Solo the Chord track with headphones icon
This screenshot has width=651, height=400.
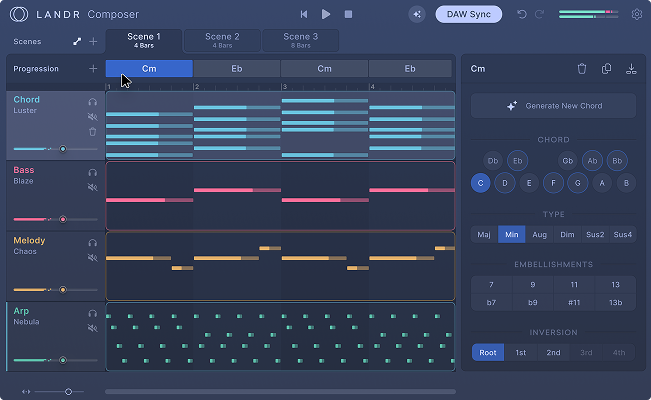tap(93, 102)
